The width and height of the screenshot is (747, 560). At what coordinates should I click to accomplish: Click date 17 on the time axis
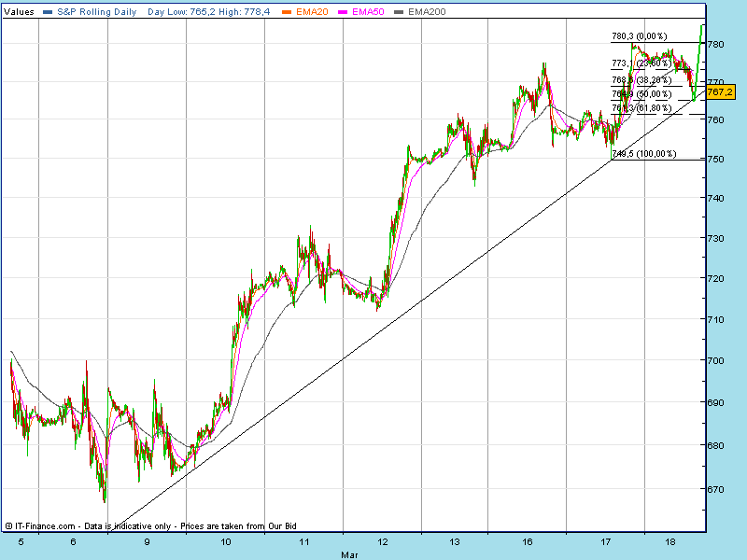[x=605, y=542]
